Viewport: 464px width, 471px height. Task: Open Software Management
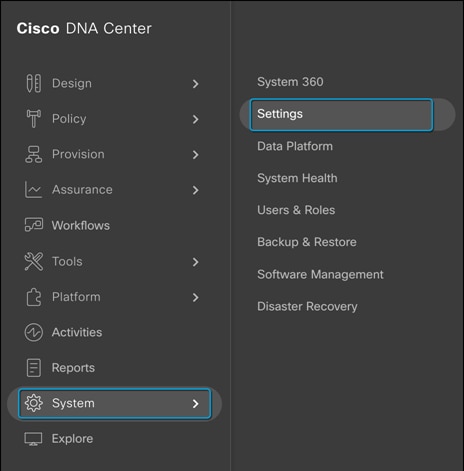coord(320,275)
